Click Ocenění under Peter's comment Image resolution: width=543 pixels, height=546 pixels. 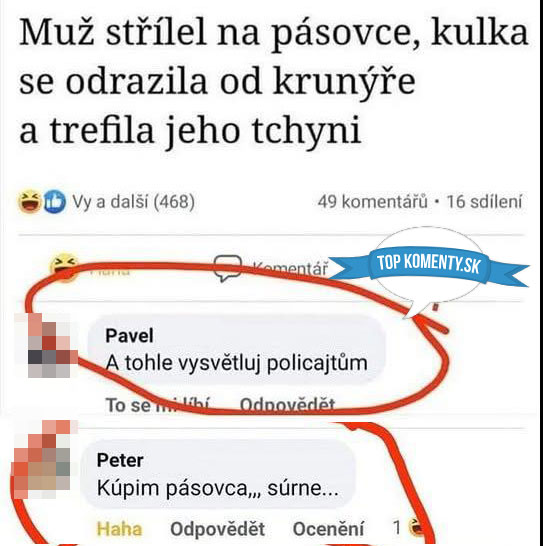328,529
